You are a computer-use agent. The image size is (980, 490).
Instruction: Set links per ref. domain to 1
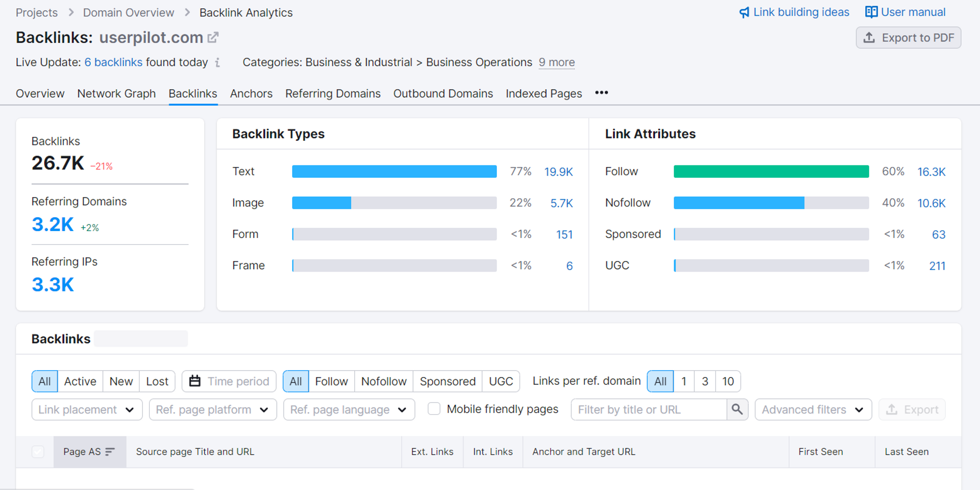coord(684,381)
